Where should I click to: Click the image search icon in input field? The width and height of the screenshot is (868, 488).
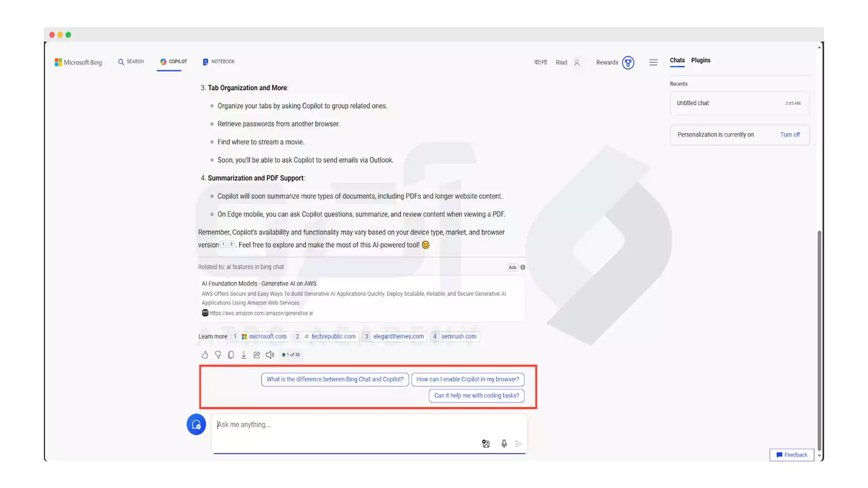tap(485, 443)
